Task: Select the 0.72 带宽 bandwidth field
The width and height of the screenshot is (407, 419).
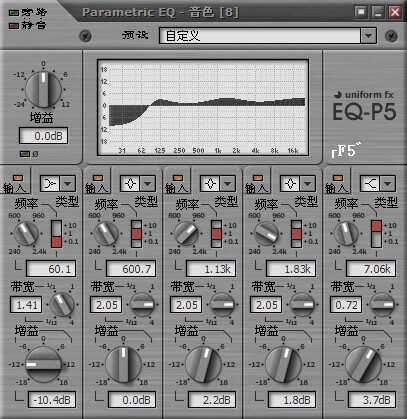Action: 346,305
